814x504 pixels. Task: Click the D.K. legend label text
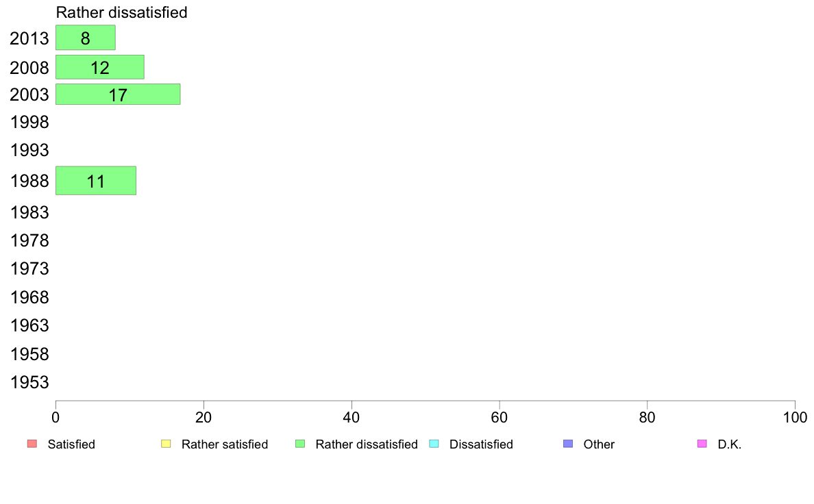pyautogui.click(x=730, y=444)
